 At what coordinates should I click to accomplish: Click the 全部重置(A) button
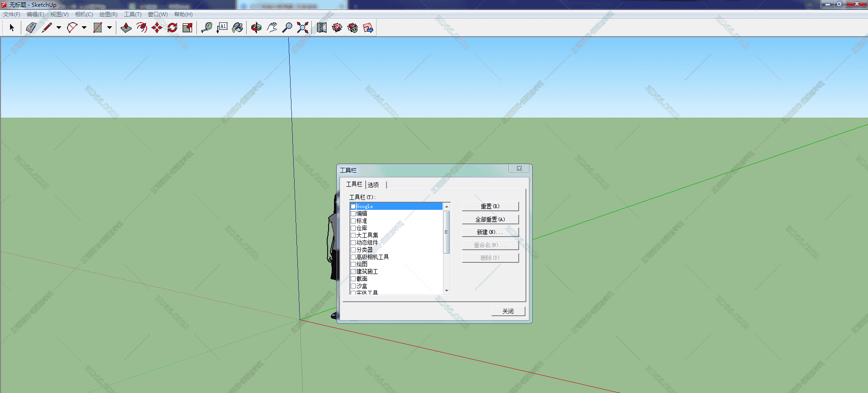tap(490, 219)
